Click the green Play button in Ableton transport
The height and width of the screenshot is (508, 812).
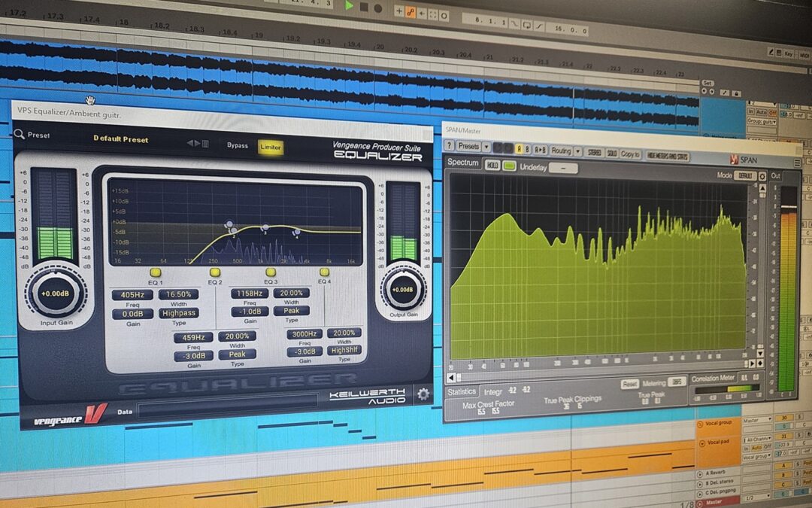pos(349,6)
